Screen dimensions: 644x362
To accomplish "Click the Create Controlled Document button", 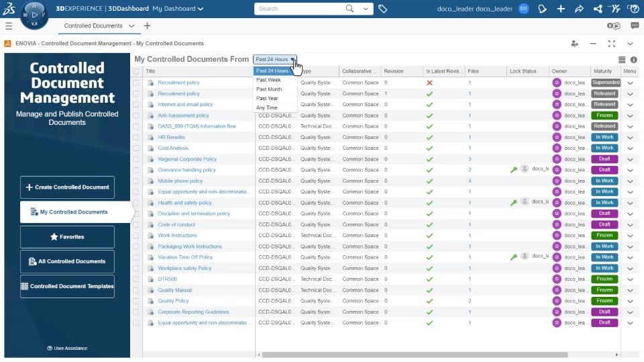I will tap(67, 187).
